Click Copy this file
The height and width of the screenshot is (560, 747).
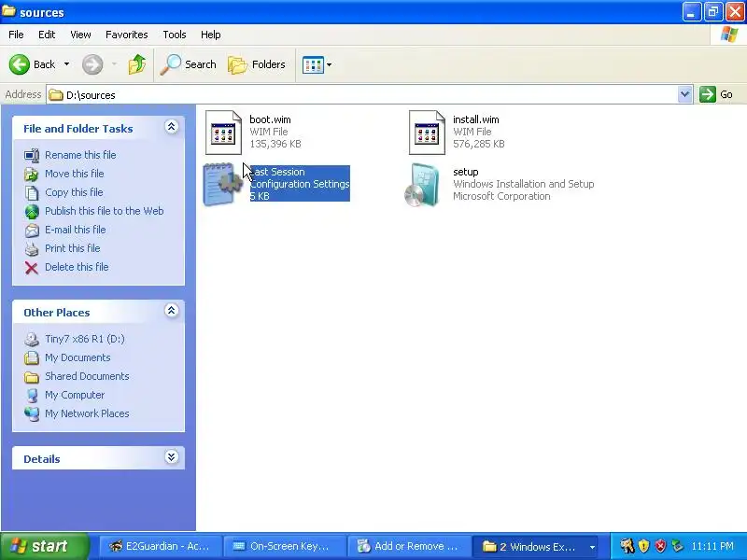pos(74,192)
